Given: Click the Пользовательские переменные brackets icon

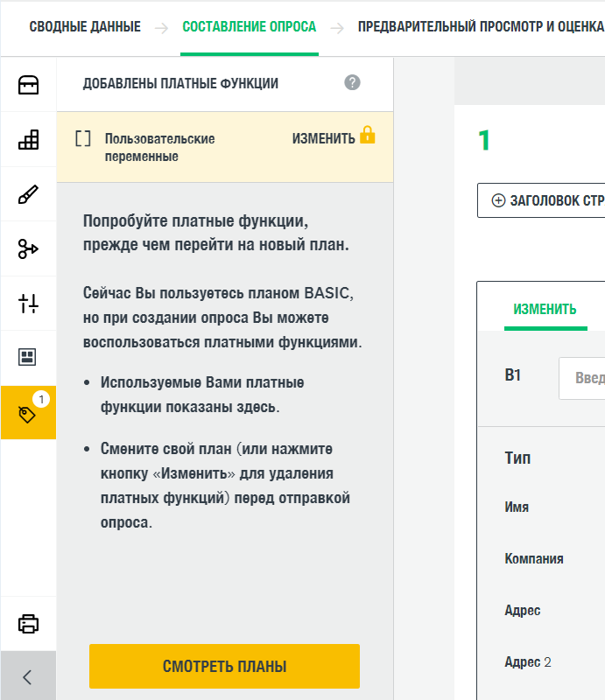Looking at the screenshot, I should (x=83, y=138).
